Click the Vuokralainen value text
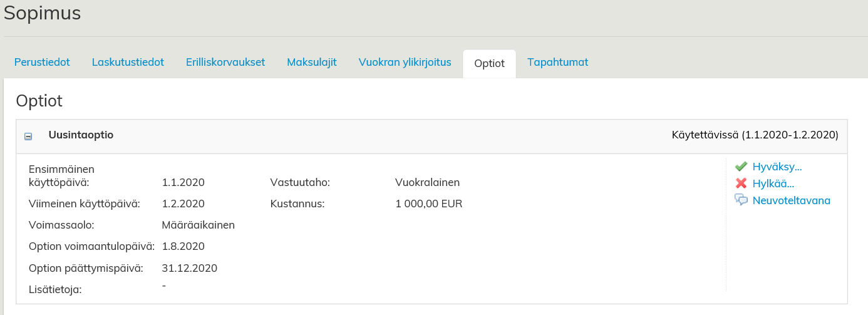868x315 pixels. pos(427,183)
